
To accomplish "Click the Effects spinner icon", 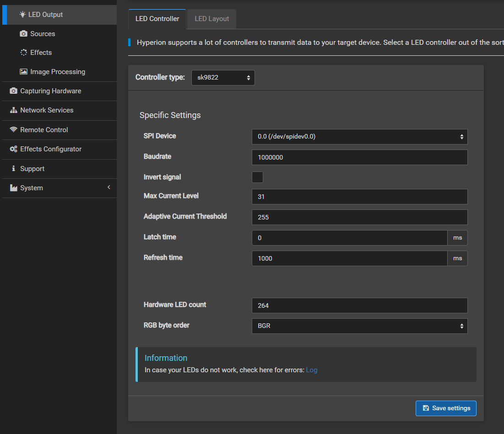I will pyautogui.click(x=23, y=53).
